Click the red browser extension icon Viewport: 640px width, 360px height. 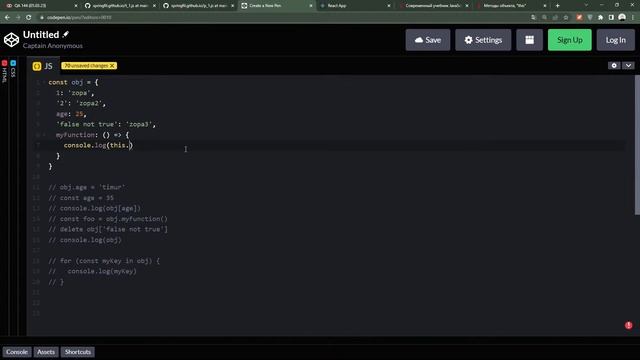(x=579, y=18)
